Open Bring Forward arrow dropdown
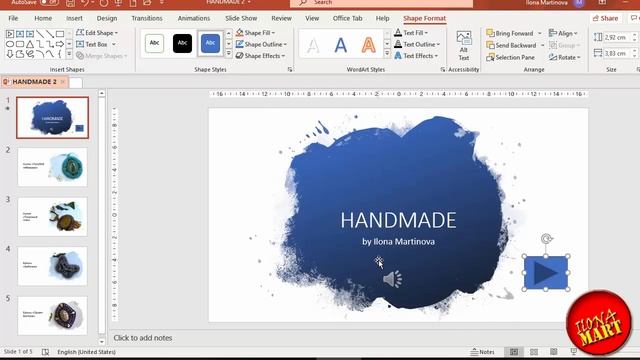 click(x=540, y=33)
